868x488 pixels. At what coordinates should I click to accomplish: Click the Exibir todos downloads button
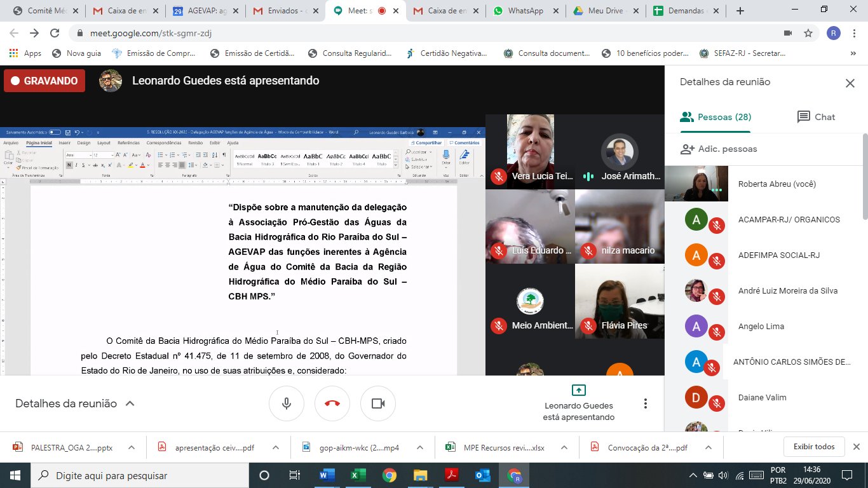pyautogui.click(x=813, y=447)
